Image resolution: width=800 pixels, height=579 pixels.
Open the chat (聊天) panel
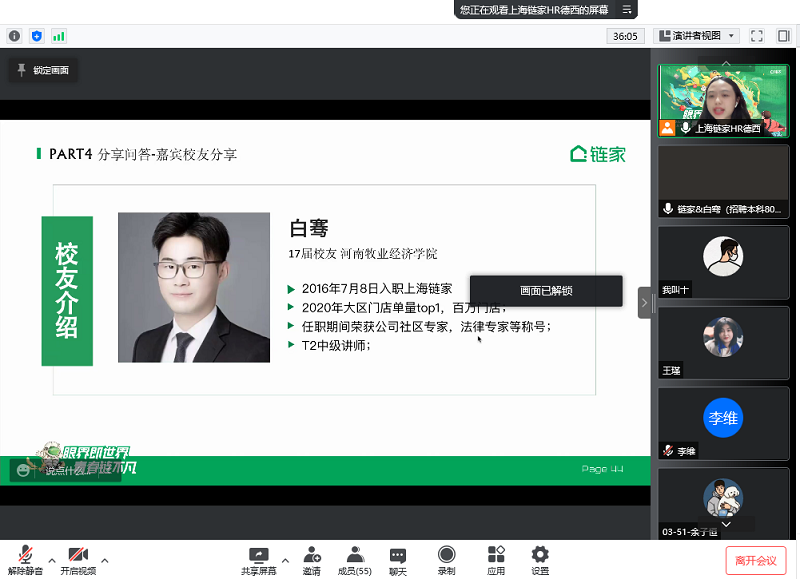[x=398, y=556]
